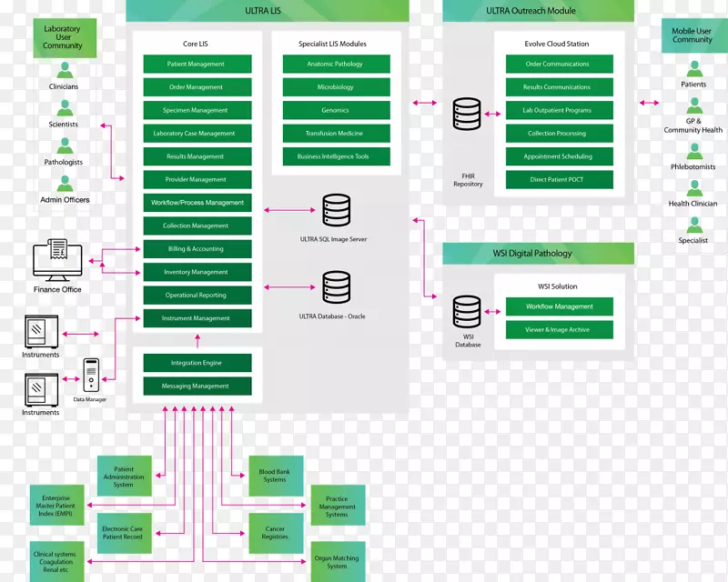Screen dimensions: 728x582
Task: Select the Order Management module box
Action: tap(197, 87)
